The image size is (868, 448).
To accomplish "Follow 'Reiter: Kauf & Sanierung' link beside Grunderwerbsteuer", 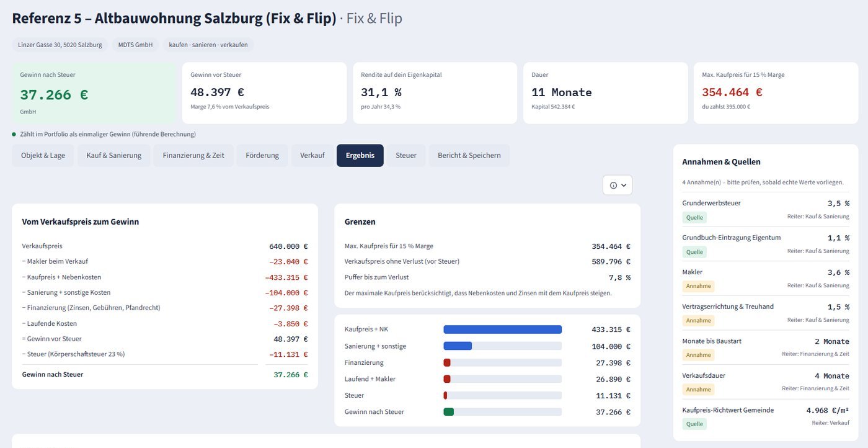I will [818, 217].
